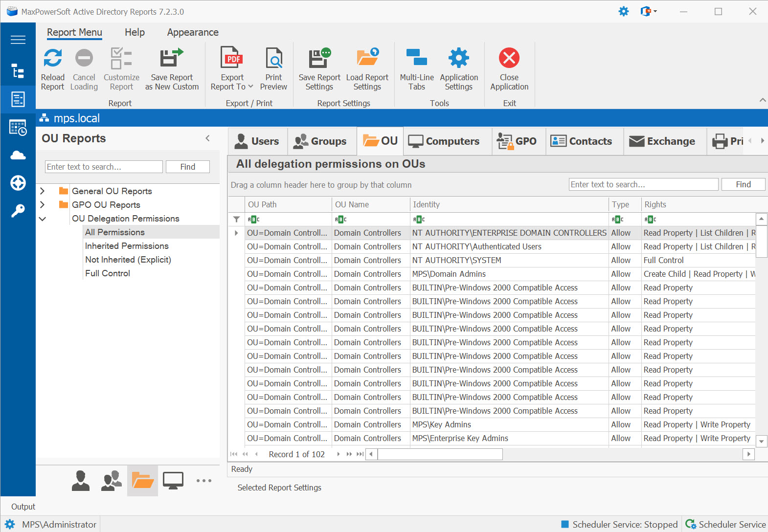Click the hamburger menu toggle
Image resolution: width=768 pixels, height=532 pixels.
click(18, 40)
